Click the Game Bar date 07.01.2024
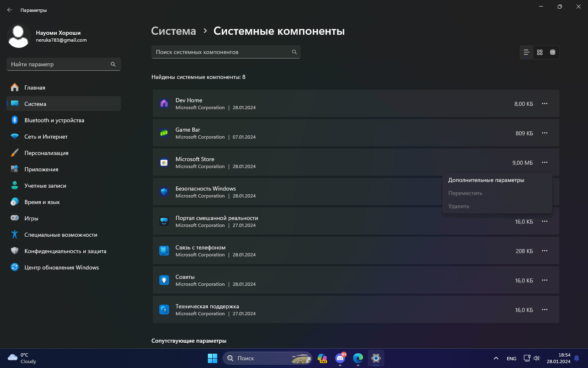Screen dimensions: 588x368 coord(244,137)
